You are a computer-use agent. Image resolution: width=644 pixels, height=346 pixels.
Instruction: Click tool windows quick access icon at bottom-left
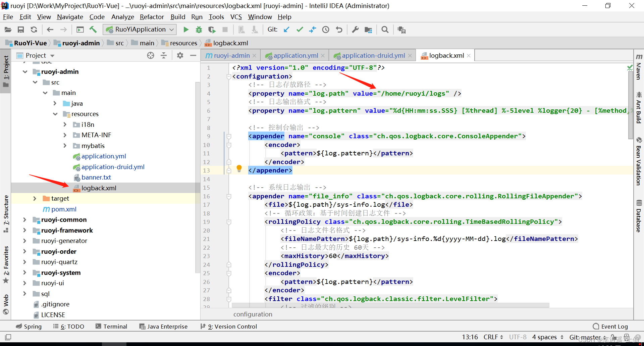pos(8,337)
